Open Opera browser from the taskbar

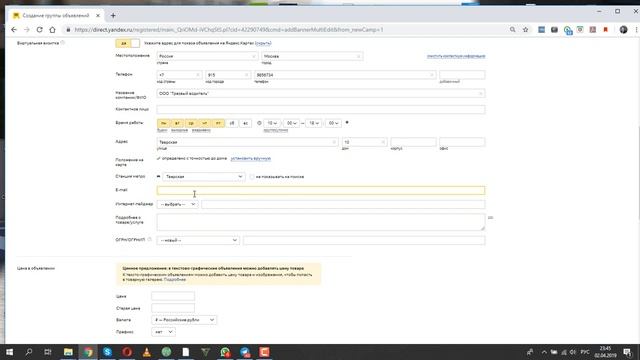pyautogui.click(x=127, y=352)
